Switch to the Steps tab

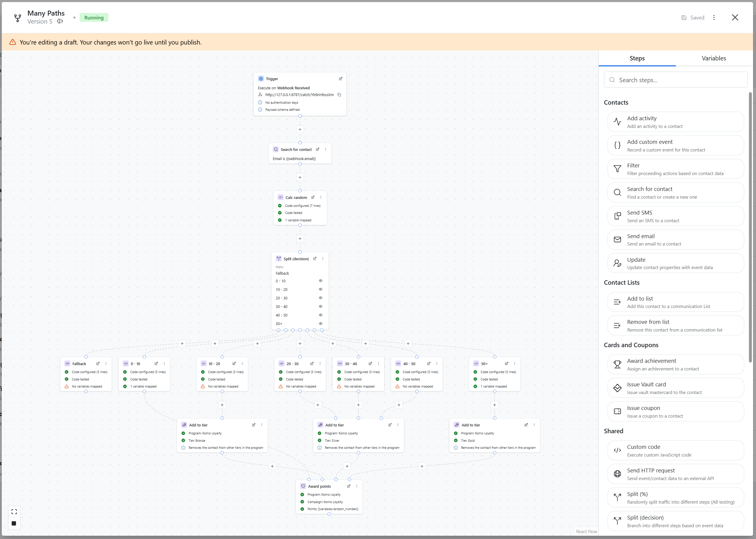tap(637, 58)
